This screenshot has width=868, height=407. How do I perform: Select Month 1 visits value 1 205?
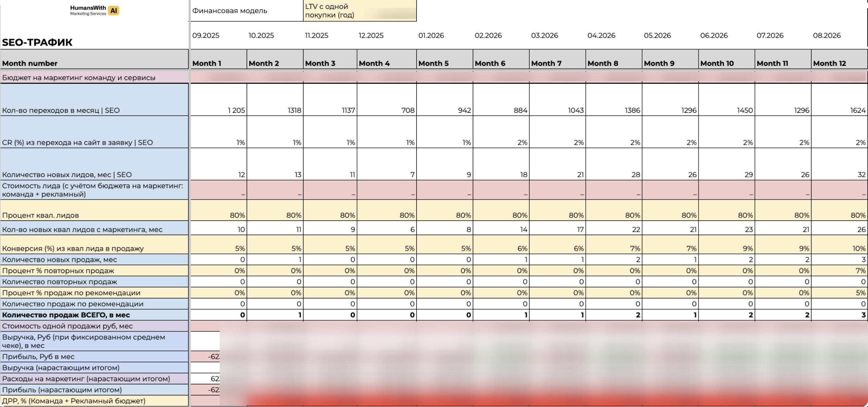tap(236, 110)
